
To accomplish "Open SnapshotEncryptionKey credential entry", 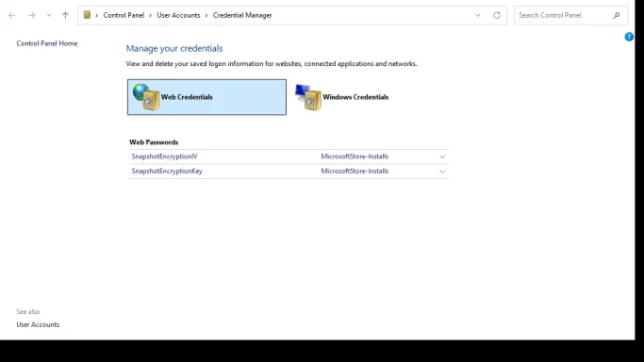I will coord(167,172).
